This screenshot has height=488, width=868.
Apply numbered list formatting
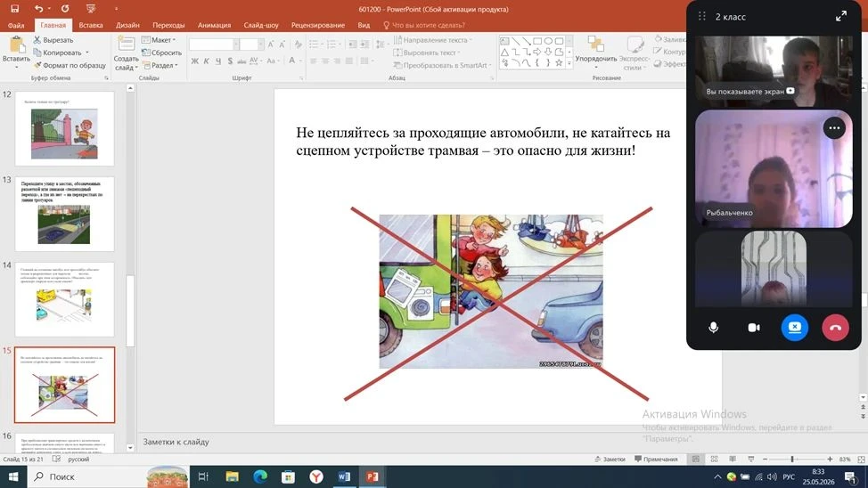point(332,45)
